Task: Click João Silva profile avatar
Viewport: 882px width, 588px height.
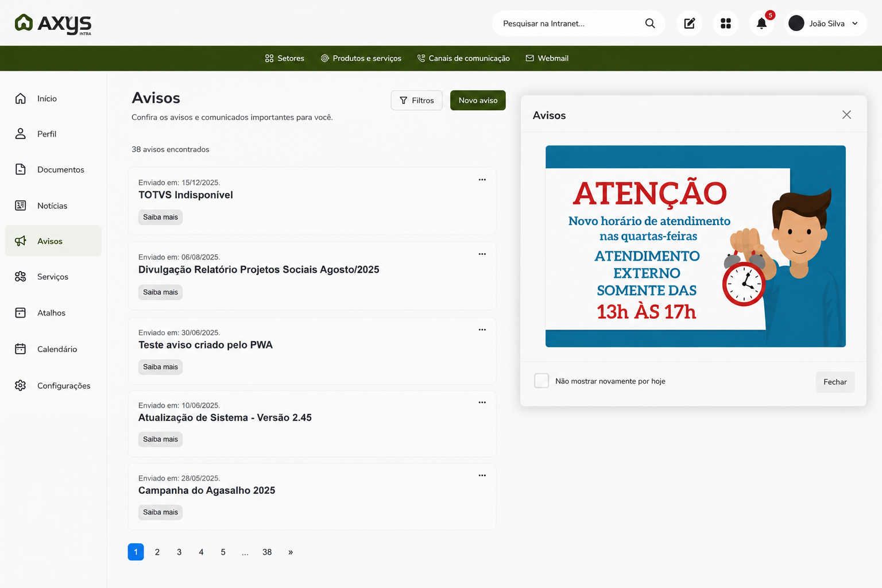Action: coord(796,24)
